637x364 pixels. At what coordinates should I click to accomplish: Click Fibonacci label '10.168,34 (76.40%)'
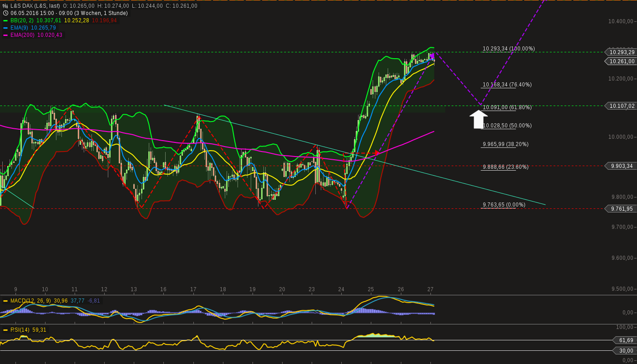(x=507, y=85)
